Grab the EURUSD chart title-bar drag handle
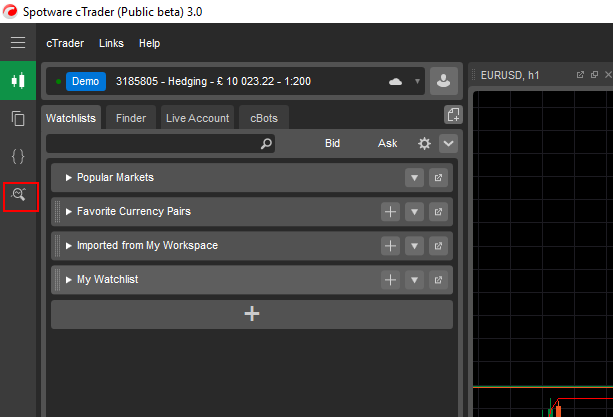Image resolution: width=613 pixels, height=417 pixels. point(473,75)
